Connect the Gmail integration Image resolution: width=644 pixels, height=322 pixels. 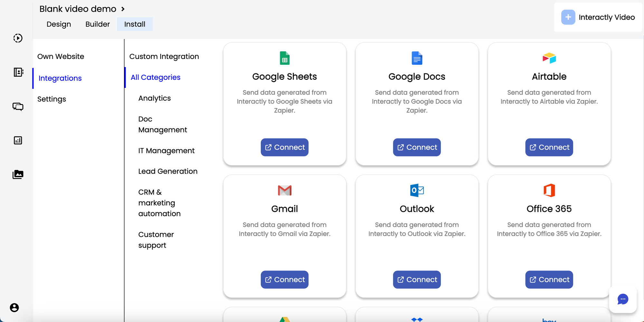tap(285, 279)
